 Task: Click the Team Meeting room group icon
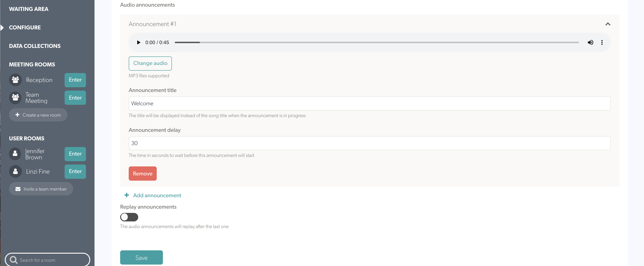click(x=15, y=98)
